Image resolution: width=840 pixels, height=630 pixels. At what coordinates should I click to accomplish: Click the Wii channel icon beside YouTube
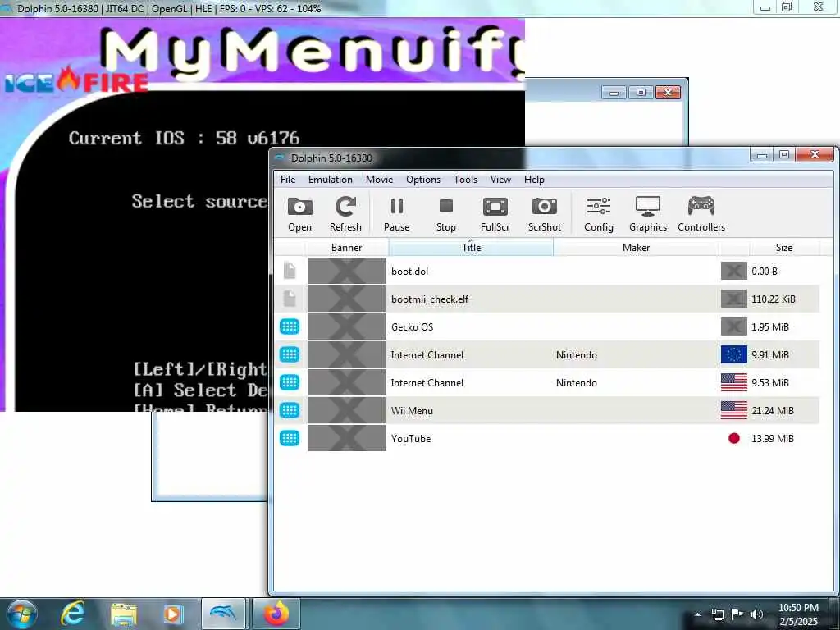coord(290,438)
